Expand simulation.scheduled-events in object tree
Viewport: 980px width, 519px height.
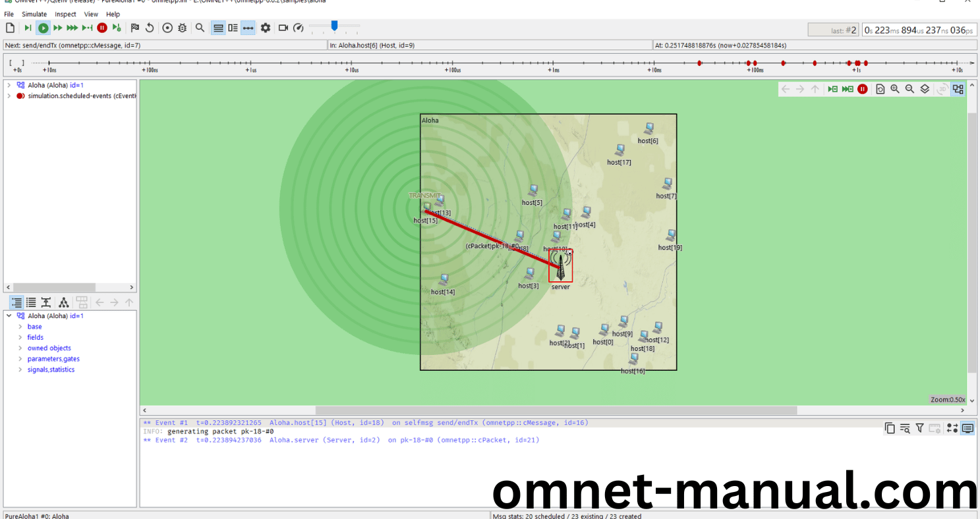click(x=9, y=96)
